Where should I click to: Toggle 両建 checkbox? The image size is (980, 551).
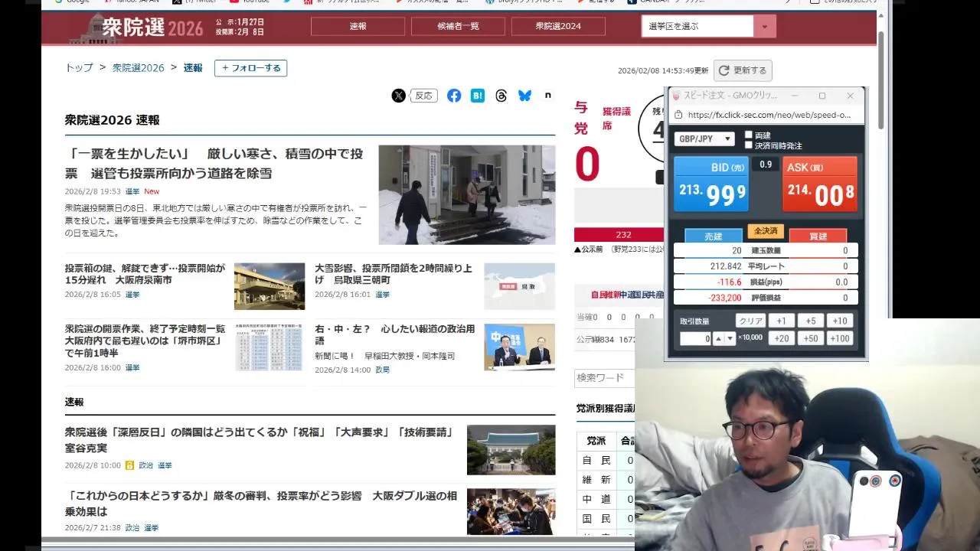(749, 135)
